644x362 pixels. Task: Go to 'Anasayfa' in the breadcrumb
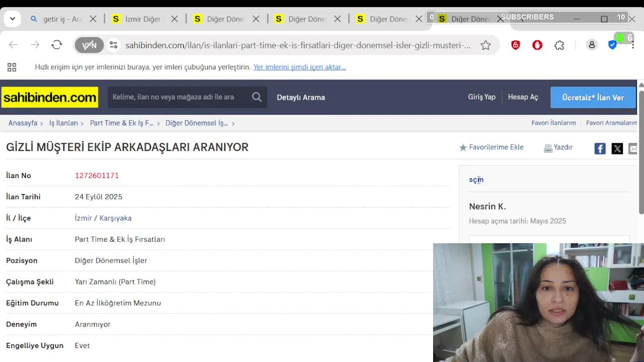(x=23, y=123)
